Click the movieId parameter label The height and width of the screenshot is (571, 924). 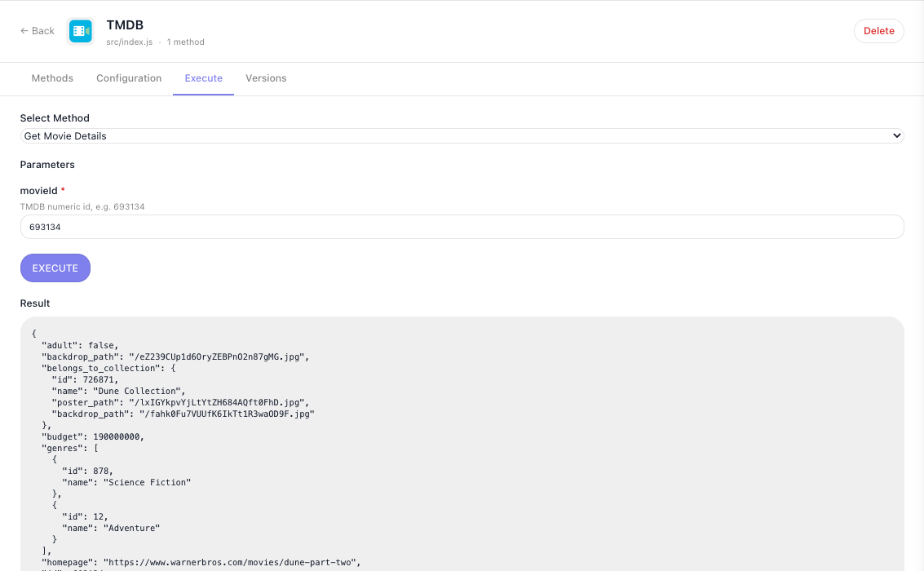tap(39, 190)
